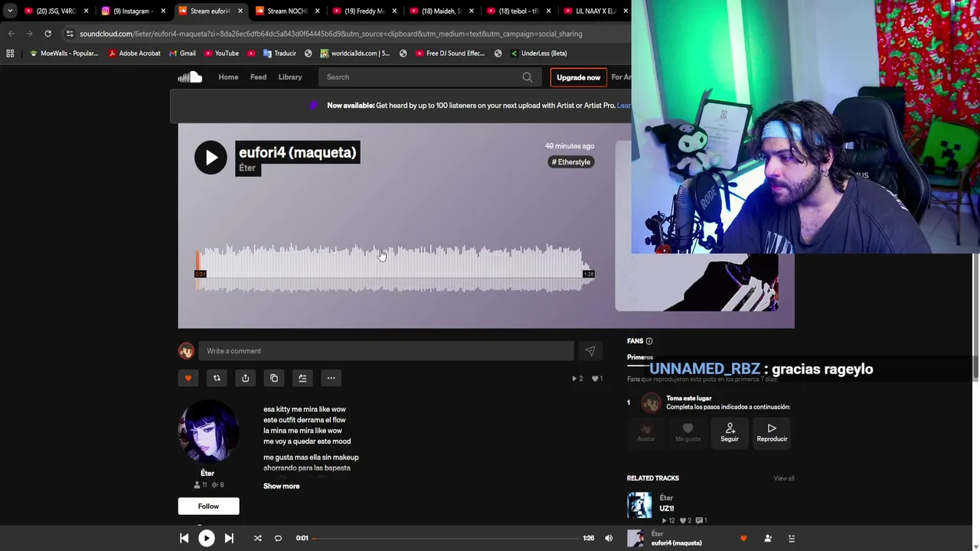Select the Primeros fans tab
This screenshot has width=980, height=551.
(640, 357)
